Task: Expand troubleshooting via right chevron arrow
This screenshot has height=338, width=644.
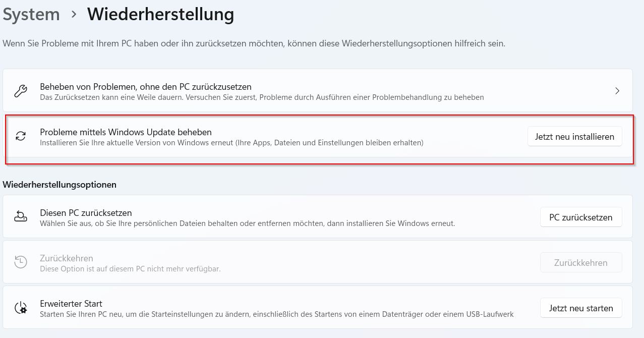Action: (617, 91)
